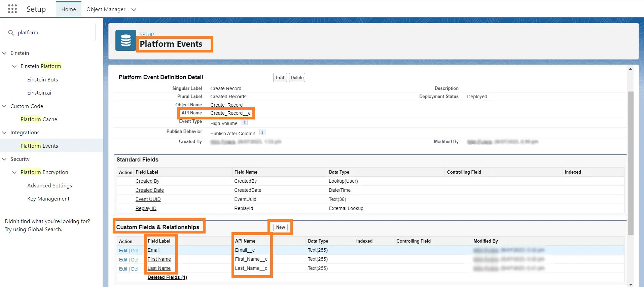
Task: Open Platform Cache setup page
Action: (39, 119)
